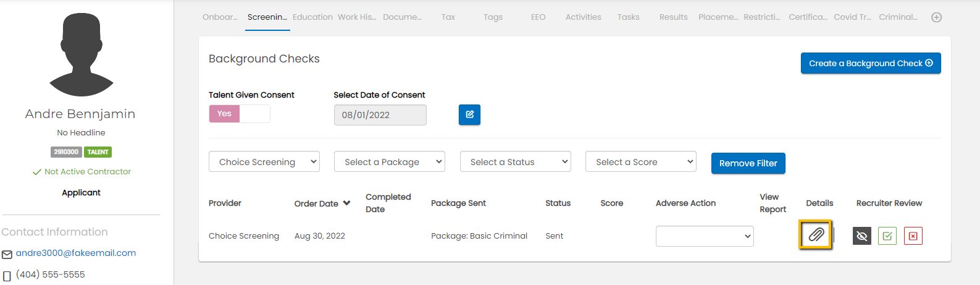Click the red reject recruiter review icon
This screenshot has width=980, height=285.
[913, 236]
